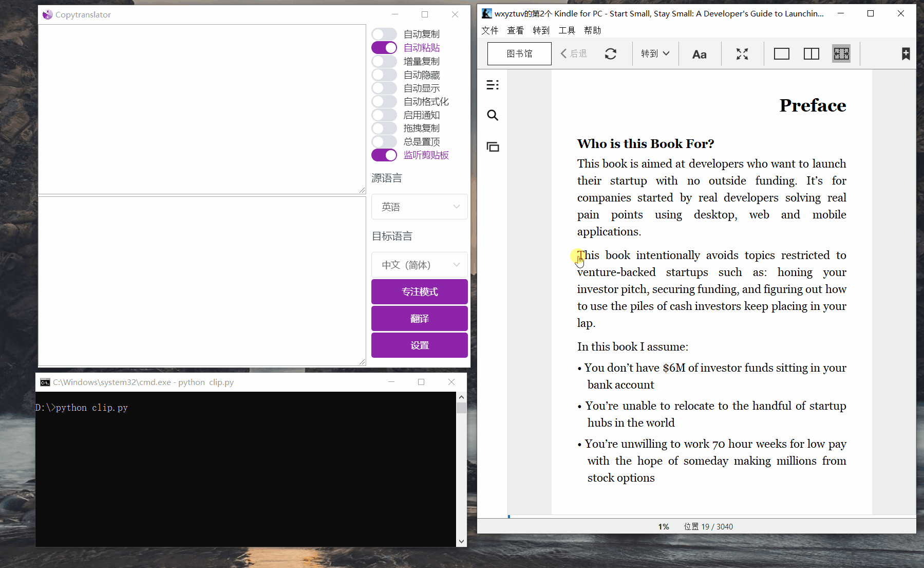Screen dimensions: 924x568
Task: Enable 增量复制 switch
Action: pos(384,61)
